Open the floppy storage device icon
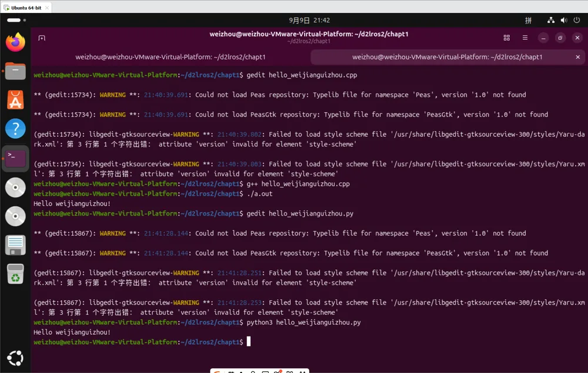The height and width of the screenshot is (373, 588). point(15,246)
